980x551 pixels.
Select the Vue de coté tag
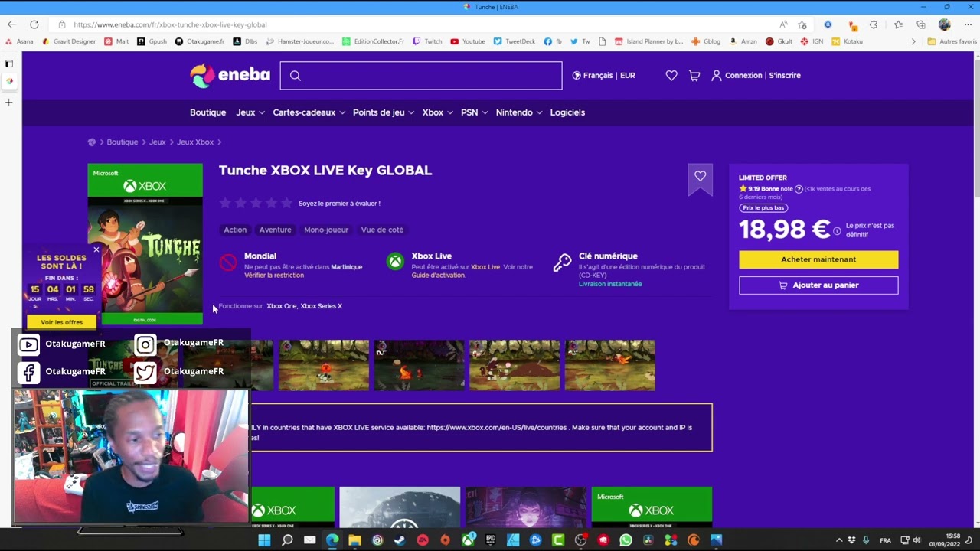click(x=382, y=230)
